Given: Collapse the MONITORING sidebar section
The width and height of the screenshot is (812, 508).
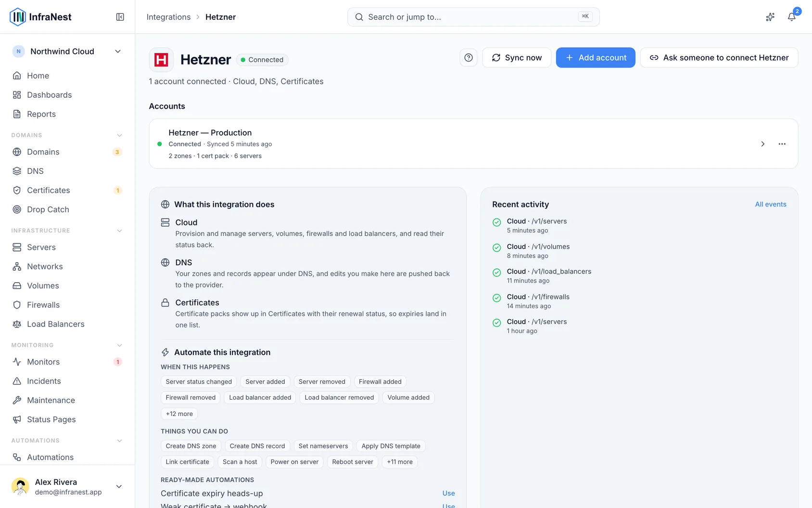Looking at the screenshot, I should 120,345.
